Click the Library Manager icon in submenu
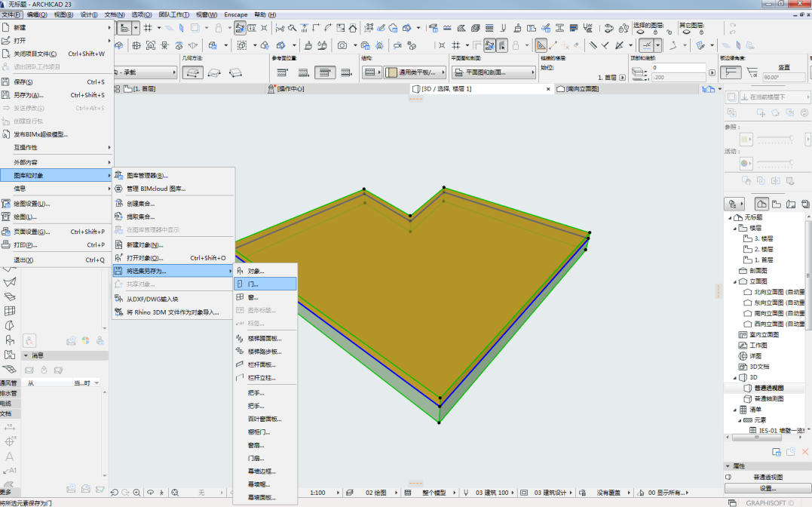 118,175
